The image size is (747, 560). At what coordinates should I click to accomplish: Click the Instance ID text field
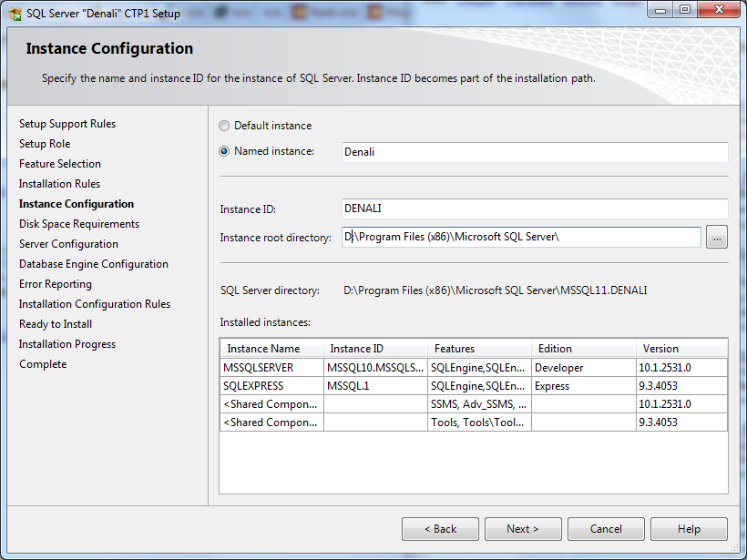tap(535, 209)
